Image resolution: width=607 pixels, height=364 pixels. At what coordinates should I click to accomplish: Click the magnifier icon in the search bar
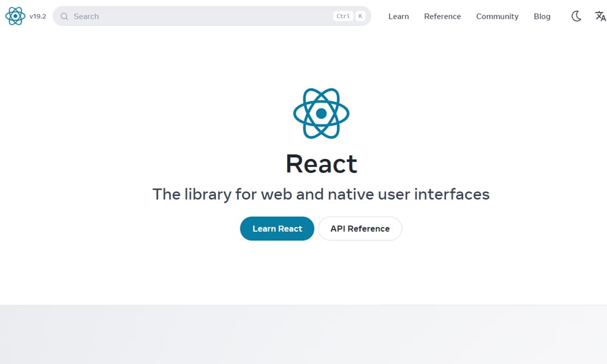64,16
